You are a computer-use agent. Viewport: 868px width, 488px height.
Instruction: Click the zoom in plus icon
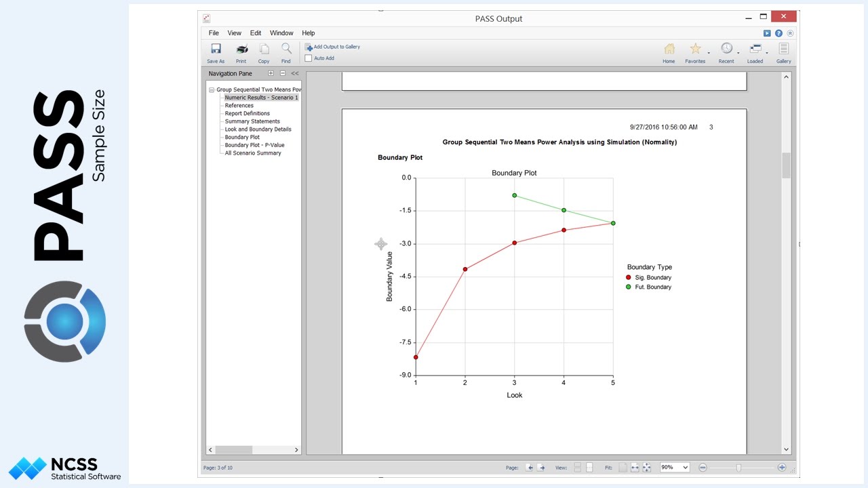[x=782, y=467]
